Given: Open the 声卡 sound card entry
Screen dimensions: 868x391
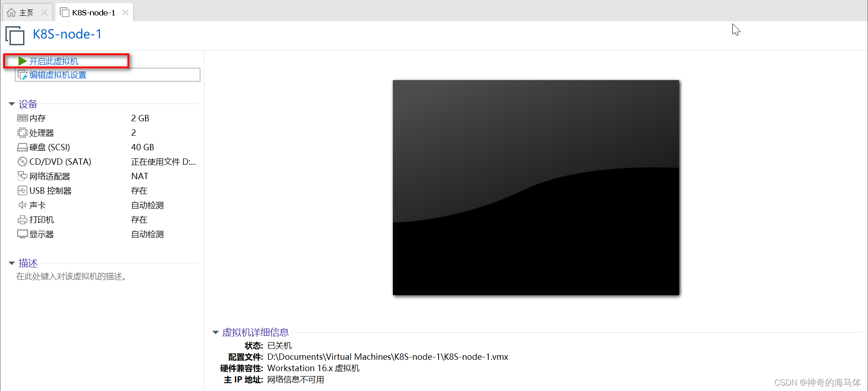Looking at the screenshot, I should coord(38,205).
